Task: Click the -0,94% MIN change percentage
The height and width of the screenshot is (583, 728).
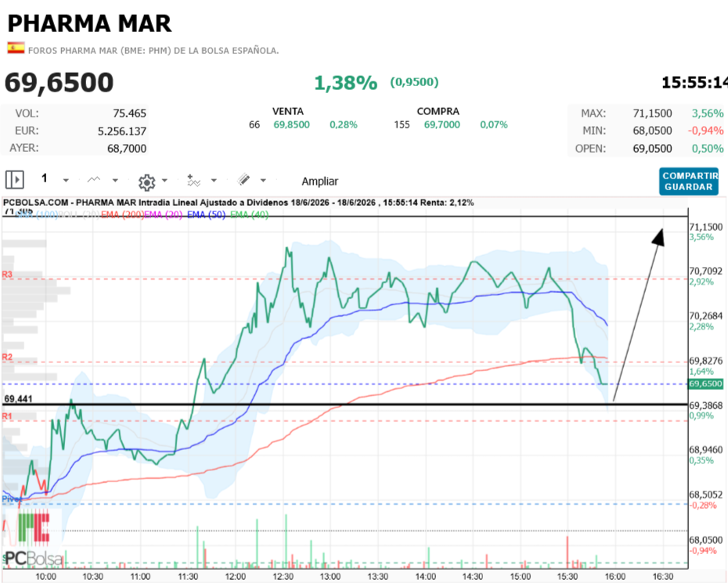Action: (706, 131)
